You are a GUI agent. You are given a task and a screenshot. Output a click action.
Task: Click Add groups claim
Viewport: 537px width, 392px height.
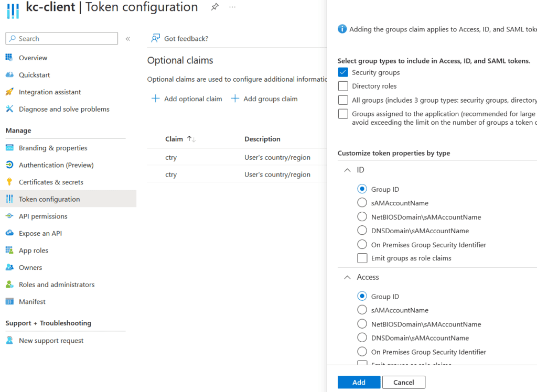[x=264, y=99]
